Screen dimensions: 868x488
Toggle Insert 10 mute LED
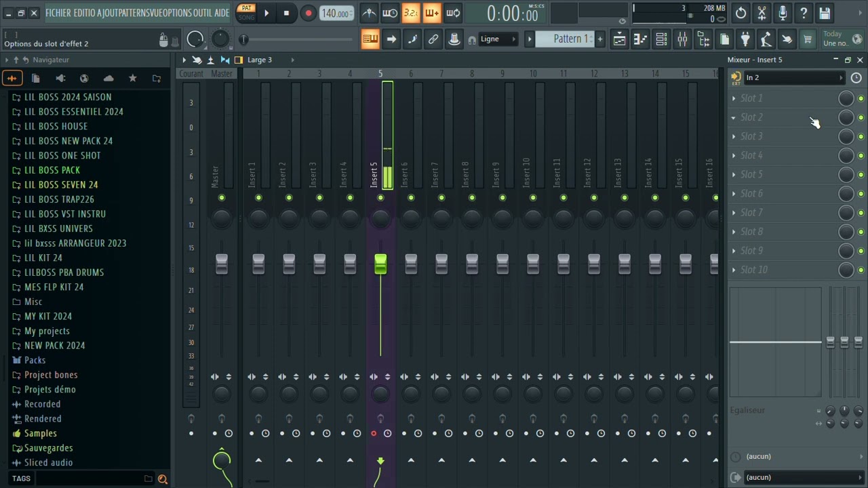(533, 198)
